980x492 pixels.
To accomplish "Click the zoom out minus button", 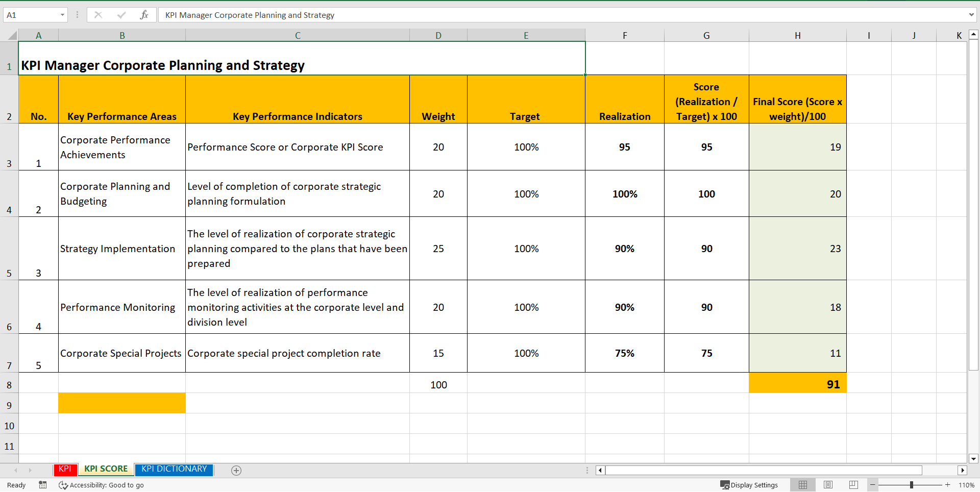I will click(873, 485).
